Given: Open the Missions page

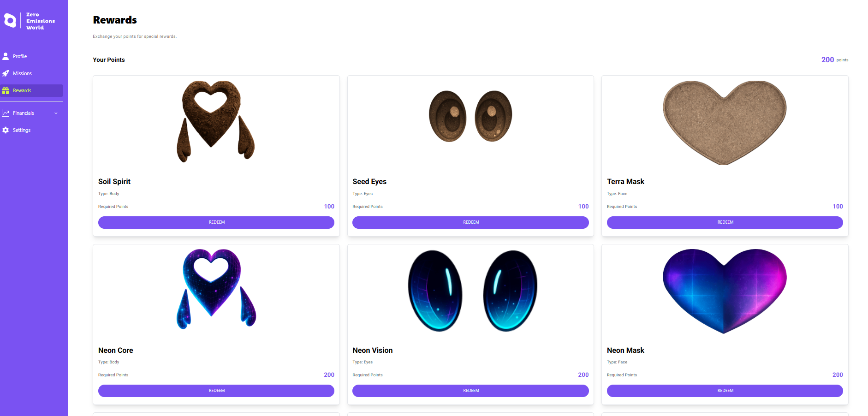Looking at the screenshot, I should click(x=22, y=73).
